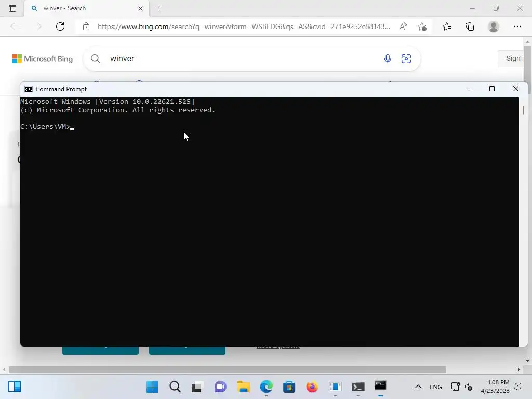The image size is (532, 399).
Task: Click the ENG language indicator
Action: click(x=436, y=387)
